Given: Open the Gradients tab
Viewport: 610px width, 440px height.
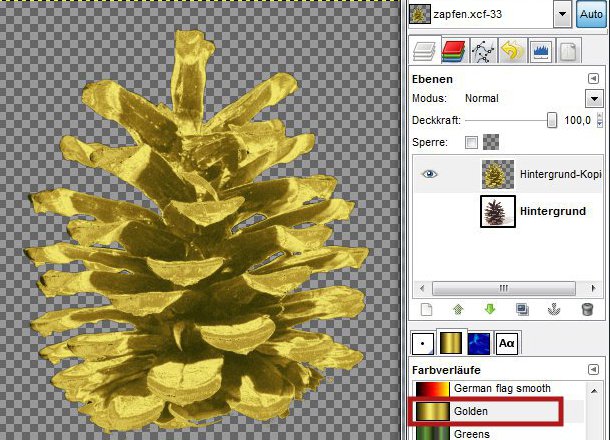Looking at the screenshot, I should tap(451, 343).
